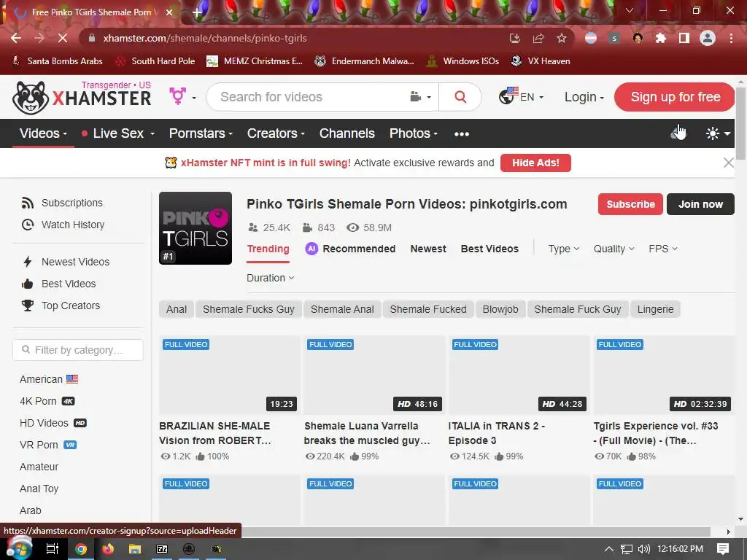Open File Explorer from the taskbar
This screenshot has height=560, width=747.
click(x=135, y=549)
